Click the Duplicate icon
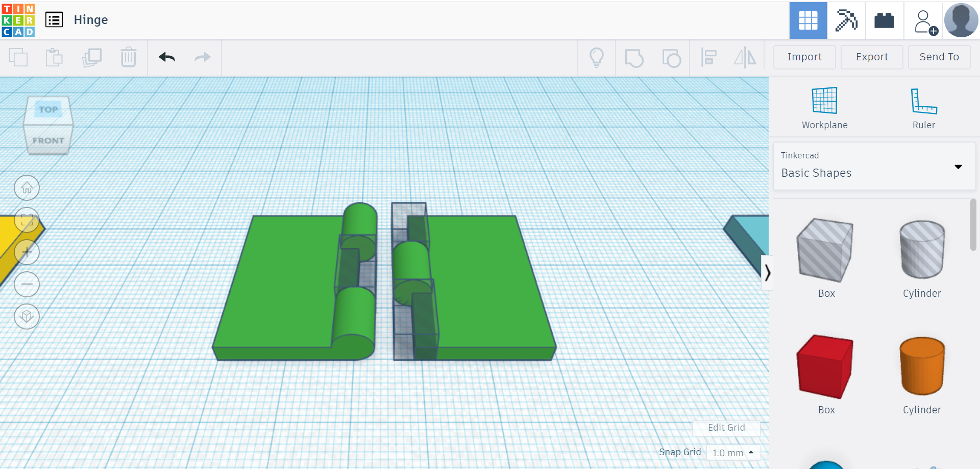The width and height of the screenshot is (980, 469). coord(92,57)
